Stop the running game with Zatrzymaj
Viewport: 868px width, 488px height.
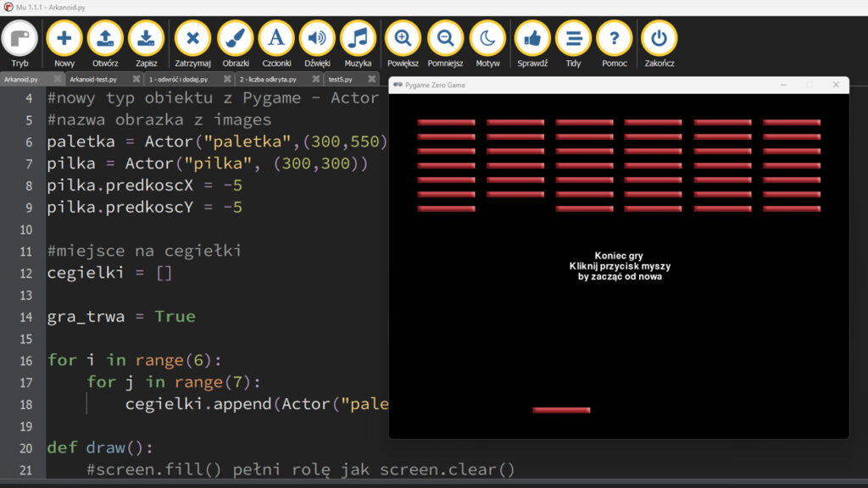tap(192, 39)
